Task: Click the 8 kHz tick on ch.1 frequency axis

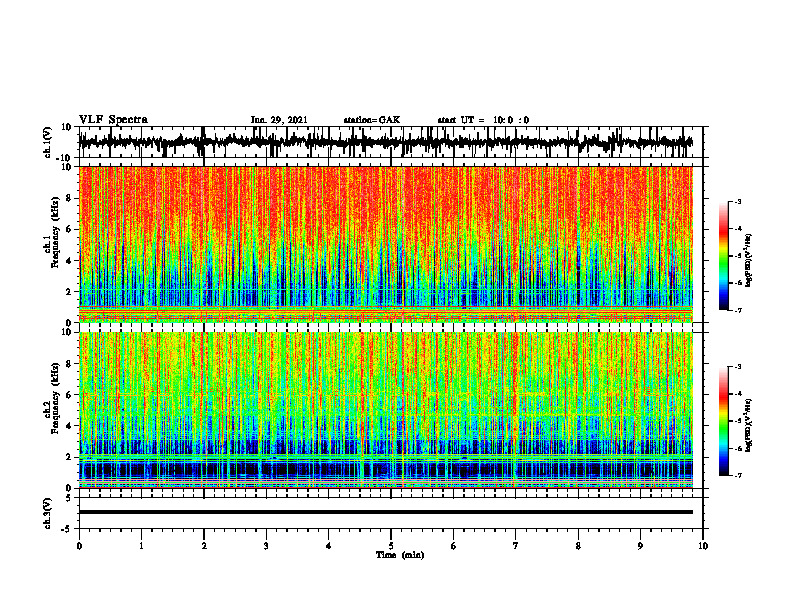Action: click(x=69, y=198)
